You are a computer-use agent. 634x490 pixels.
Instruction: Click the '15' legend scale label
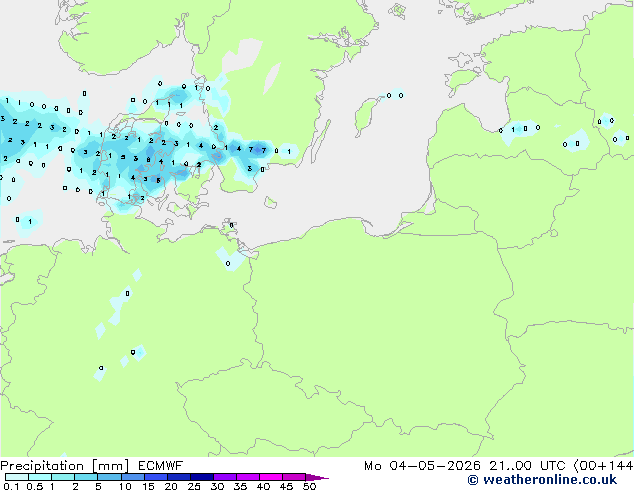point(148,486)
